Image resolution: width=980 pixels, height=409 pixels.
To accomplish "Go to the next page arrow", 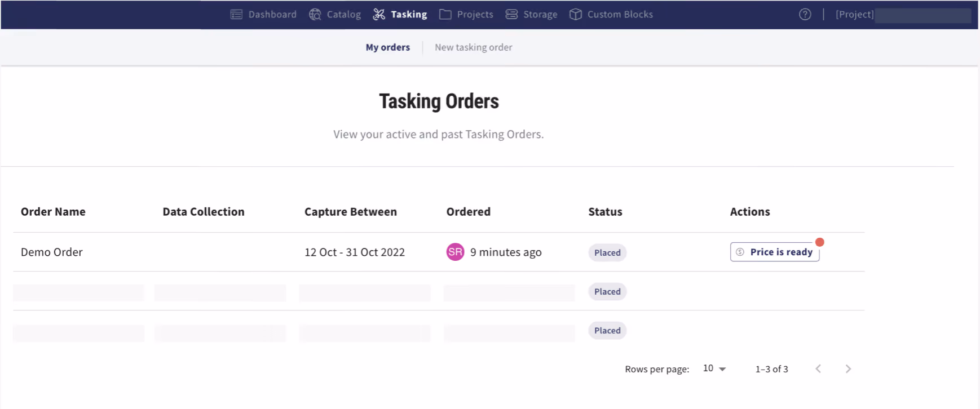I will click(848, 369).
